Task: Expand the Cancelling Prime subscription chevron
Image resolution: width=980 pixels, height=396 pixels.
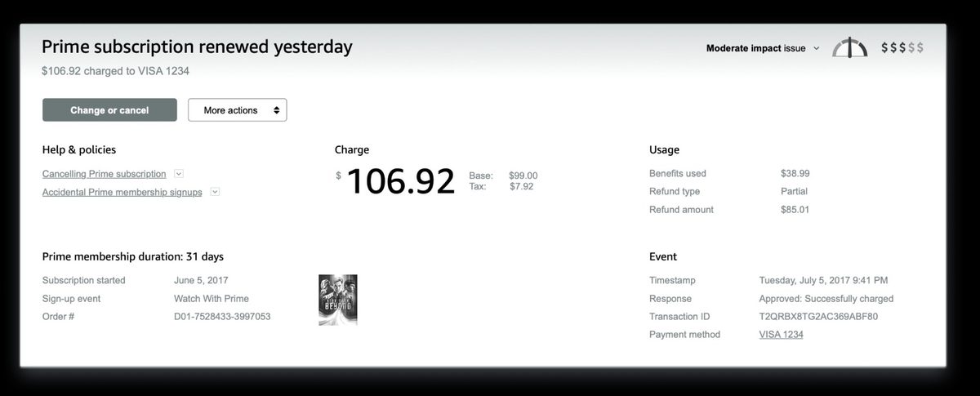Action: [179, 174]
